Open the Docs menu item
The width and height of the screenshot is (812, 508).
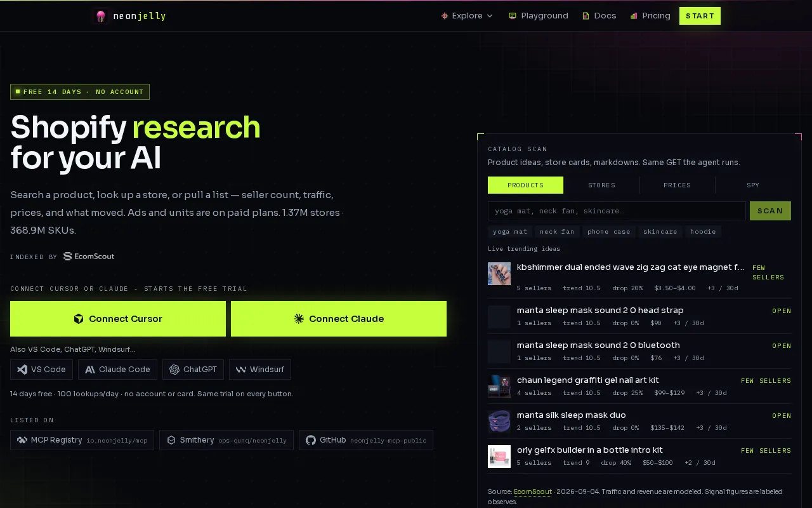[x=599, y=16]
